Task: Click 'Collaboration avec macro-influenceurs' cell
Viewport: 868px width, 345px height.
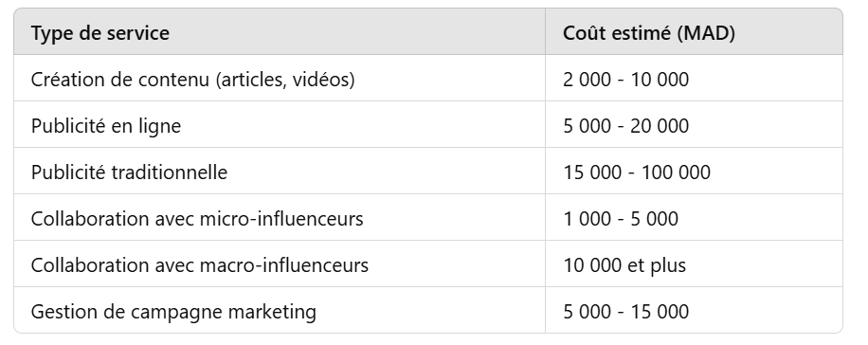Action: [x=280, y=264]
